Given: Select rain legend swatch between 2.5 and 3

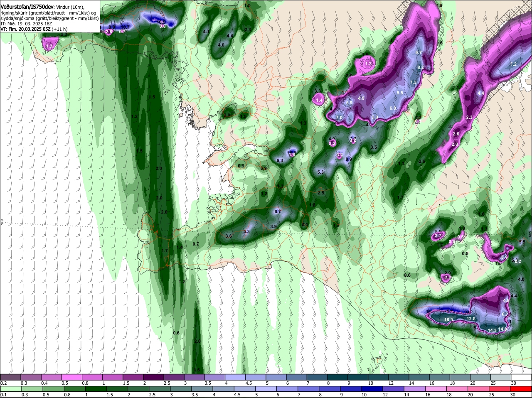Looking at the screenshot, I should (x=160, y=389).
